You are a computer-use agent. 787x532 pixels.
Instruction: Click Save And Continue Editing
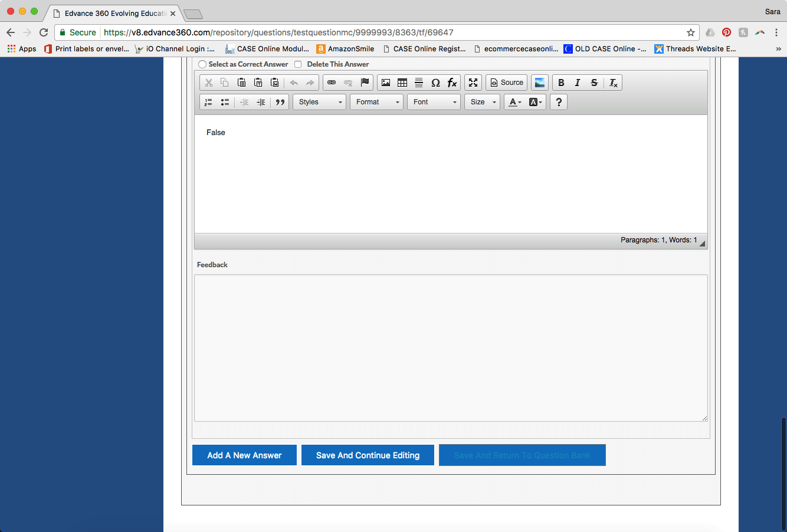pyautogui.click(x=368, y=455)
